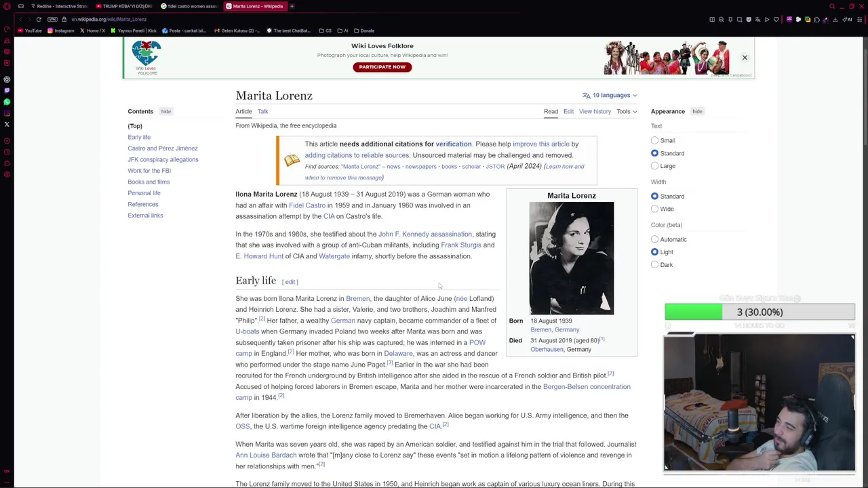Screen dimensions: 868x488
Task: Open the easy setup sliders icon
Action: click(859, 20)
